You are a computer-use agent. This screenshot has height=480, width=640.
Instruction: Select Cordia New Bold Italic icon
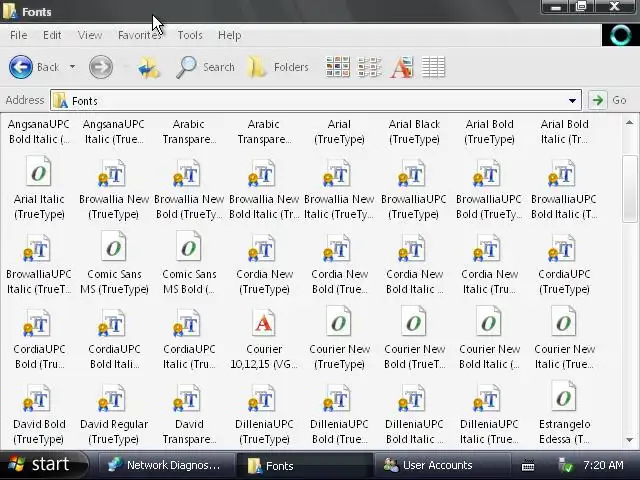pos(413,248)
